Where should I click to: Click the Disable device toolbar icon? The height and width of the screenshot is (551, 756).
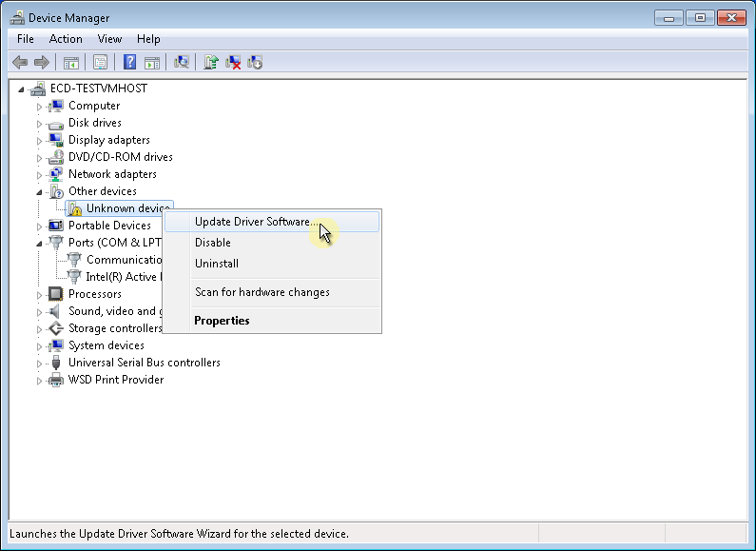pos(255,62)
